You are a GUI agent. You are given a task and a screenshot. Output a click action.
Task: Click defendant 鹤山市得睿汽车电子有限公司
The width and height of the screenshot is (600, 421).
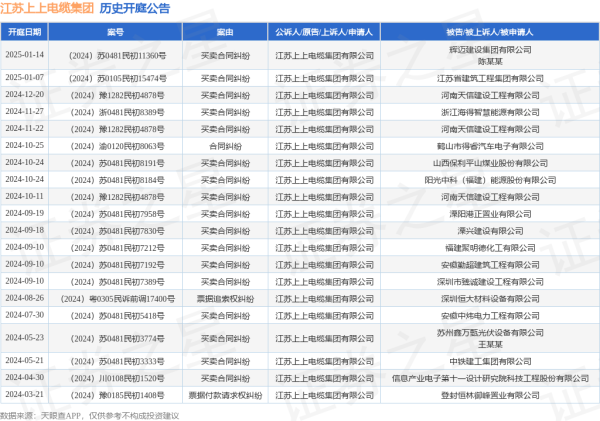point(490,146)
